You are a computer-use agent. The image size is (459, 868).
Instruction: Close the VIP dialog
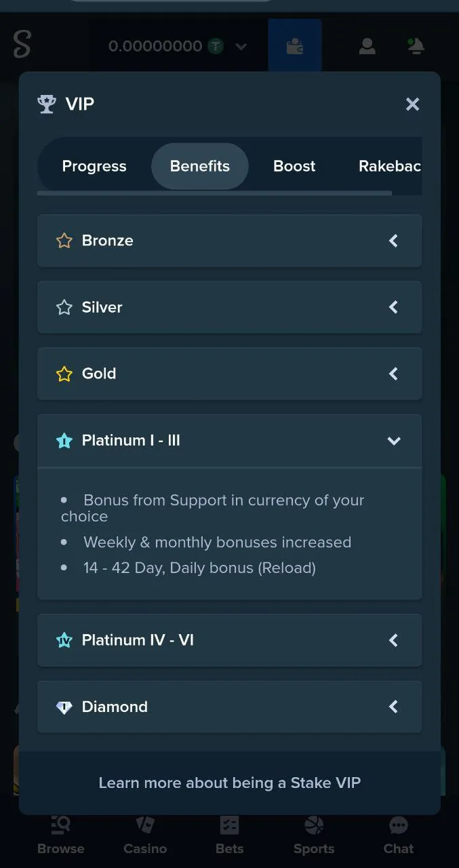pyautogui.click(x=412, y=104)
